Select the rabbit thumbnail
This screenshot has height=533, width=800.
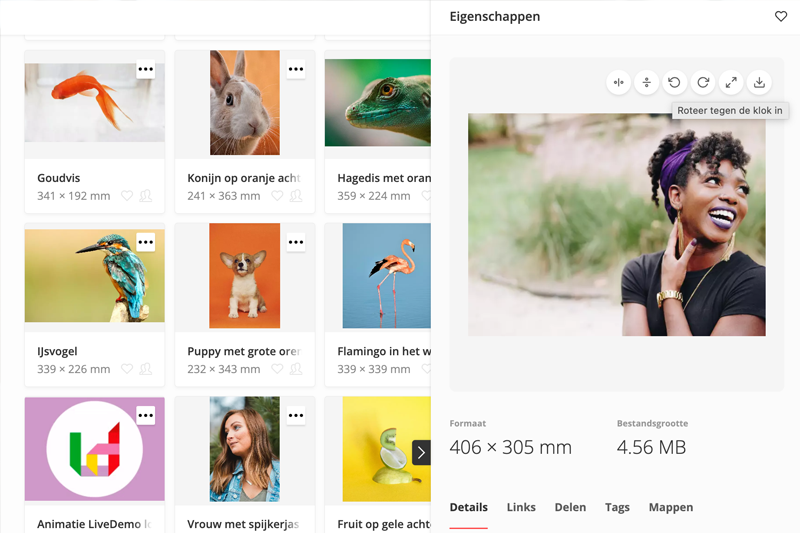tap(245, 103)
